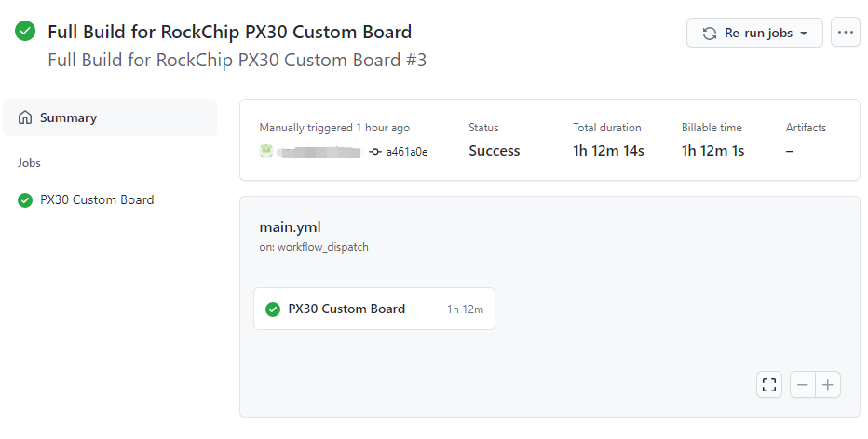Click the commit node icon before a461a0e
Screen dimensions: 868x439
[x=375, y=151]
